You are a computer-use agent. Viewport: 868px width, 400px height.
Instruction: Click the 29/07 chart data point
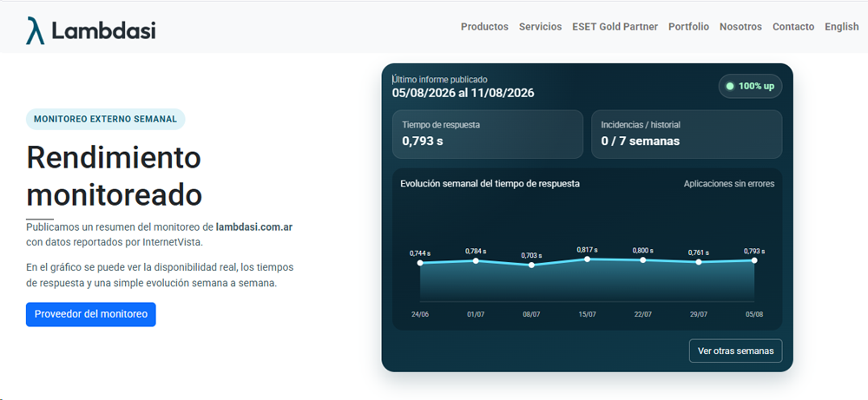pyautogui.click(x=699, y=262)
